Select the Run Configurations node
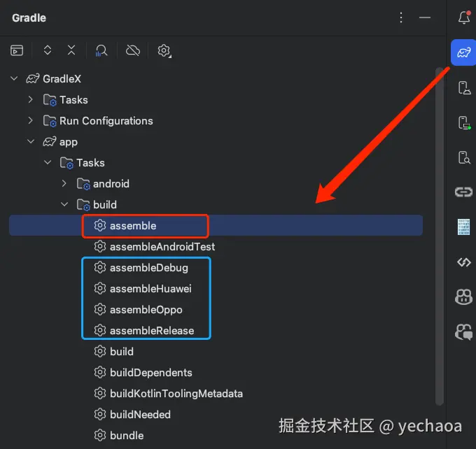Image resolution: width=476 pixels, height=449 pixels. point(106,121)
